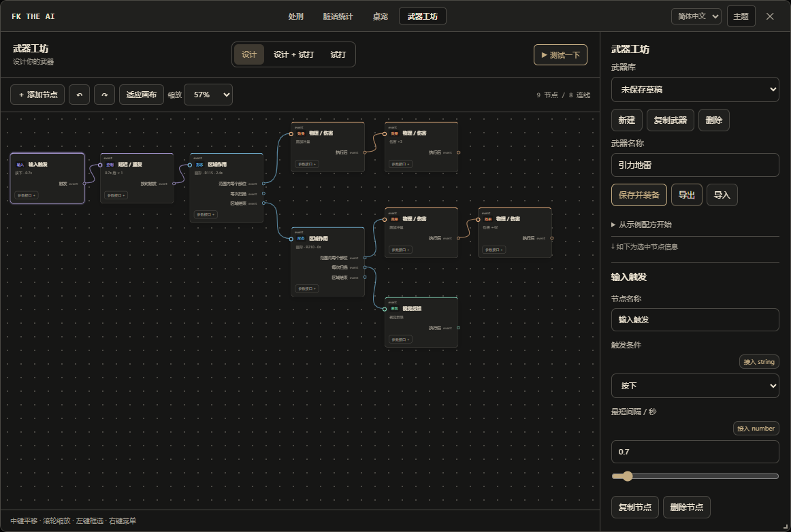Click 区域结束 port on R115 区域作用 node
The image size is (791, 532).
click(263, 203)
